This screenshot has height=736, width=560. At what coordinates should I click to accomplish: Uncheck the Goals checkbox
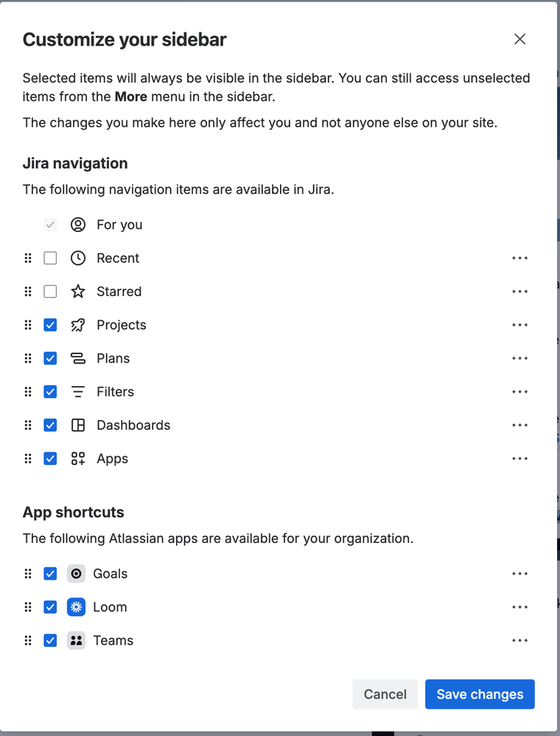tap(50, 574)
